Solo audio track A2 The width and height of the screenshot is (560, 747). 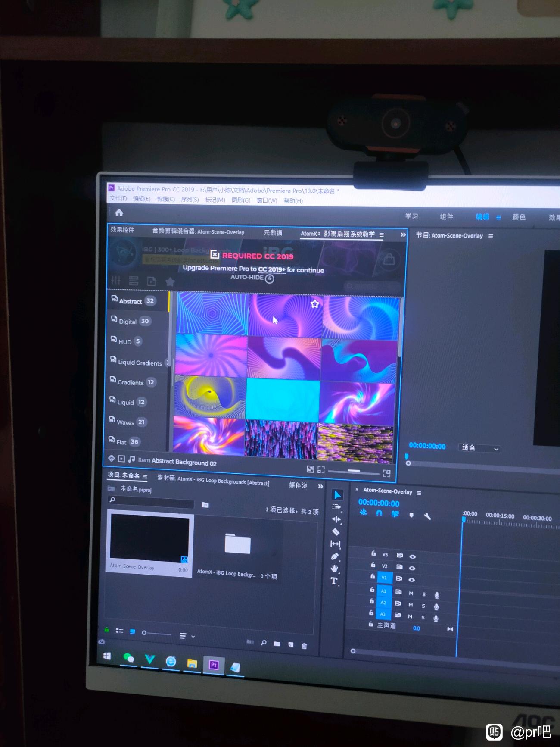(423, 606)
